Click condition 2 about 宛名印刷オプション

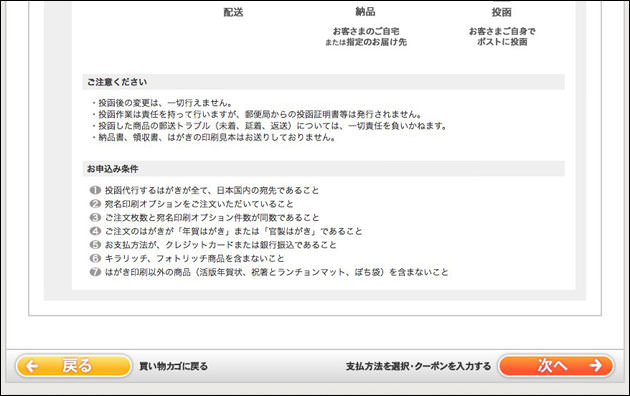pos(199,204)
